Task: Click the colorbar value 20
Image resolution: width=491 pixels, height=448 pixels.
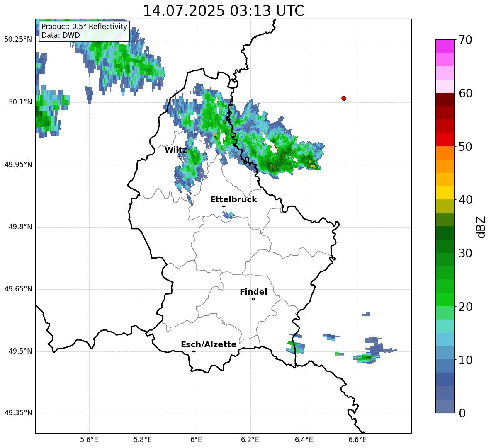Action: (465, 307)
